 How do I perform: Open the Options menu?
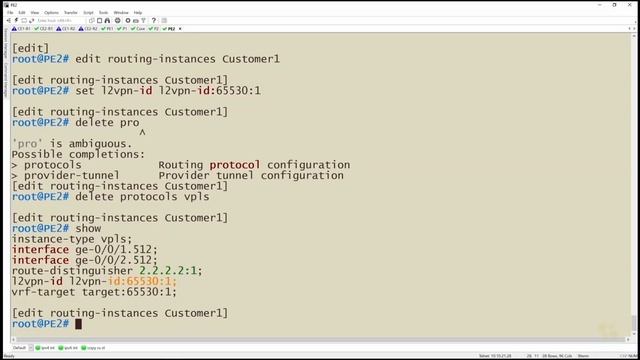[x=51, y=13]
